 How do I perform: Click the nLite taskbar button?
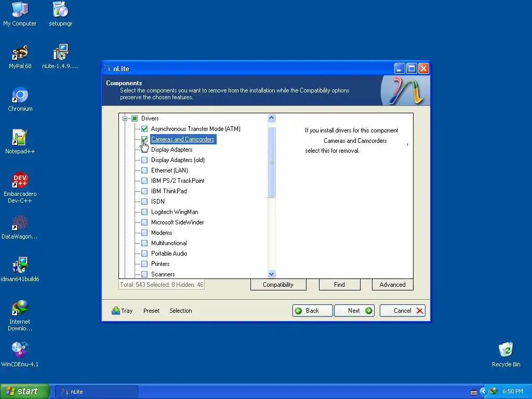click(x=96, y=392)
